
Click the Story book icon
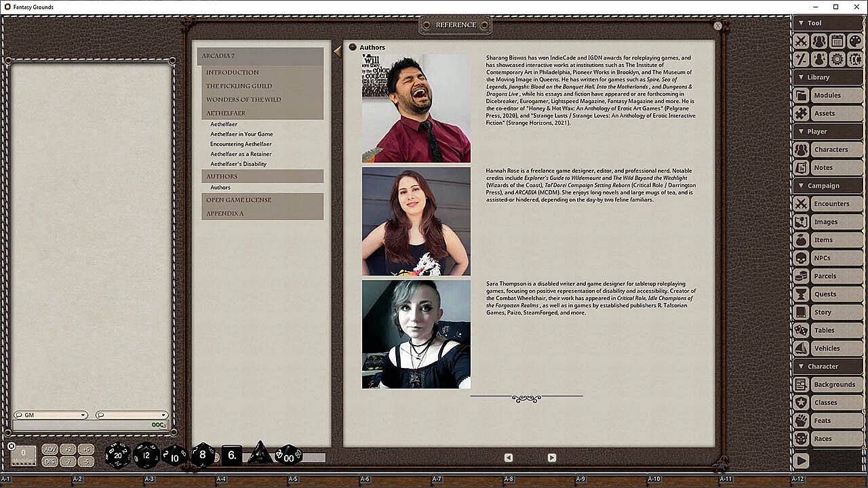801,312
